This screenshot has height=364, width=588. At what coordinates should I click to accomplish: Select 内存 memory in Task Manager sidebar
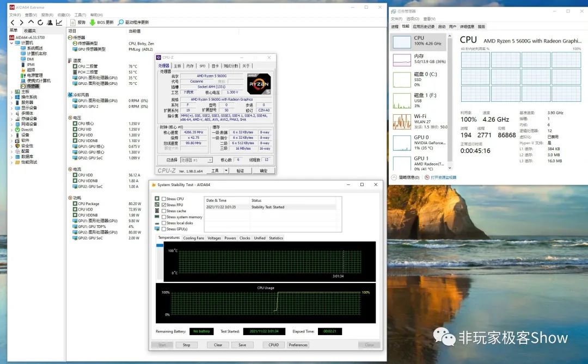[x=419, y=59]
